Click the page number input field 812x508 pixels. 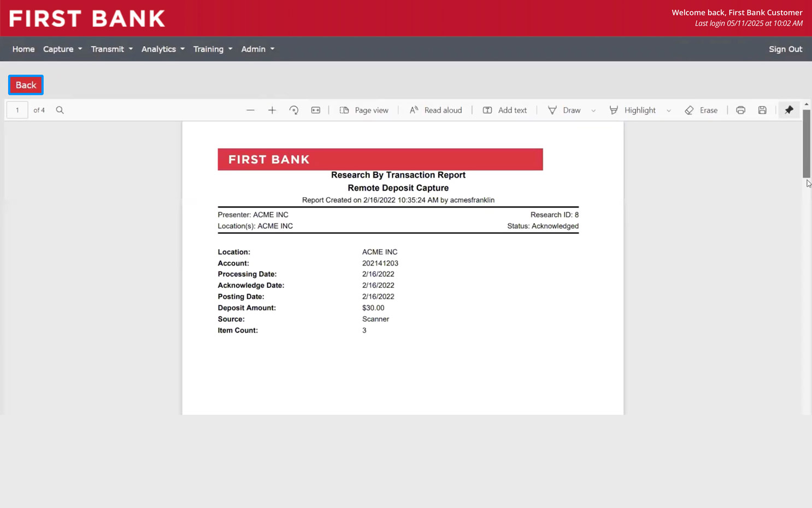[17, 110]
